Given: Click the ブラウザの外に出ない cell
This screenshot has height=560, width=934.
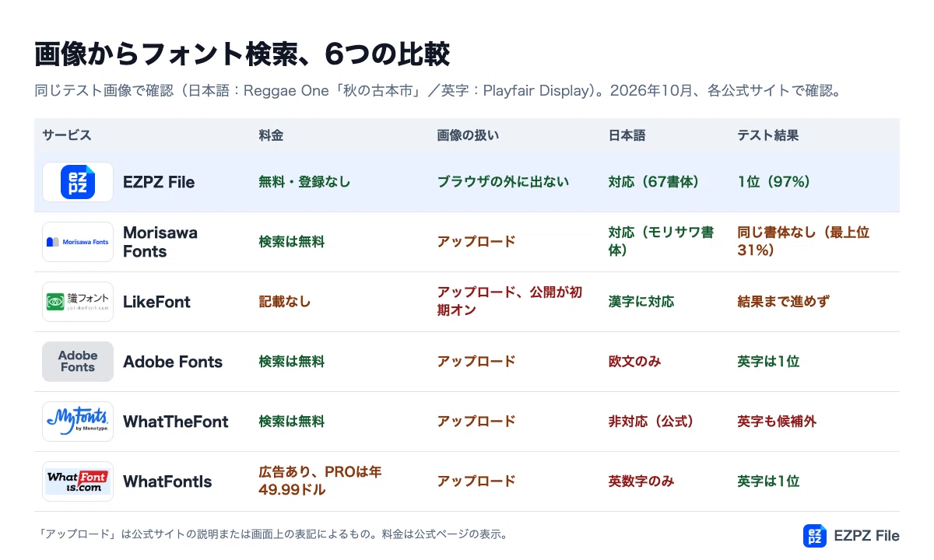Looking at the screenshot, I should (x=503, y=182).
